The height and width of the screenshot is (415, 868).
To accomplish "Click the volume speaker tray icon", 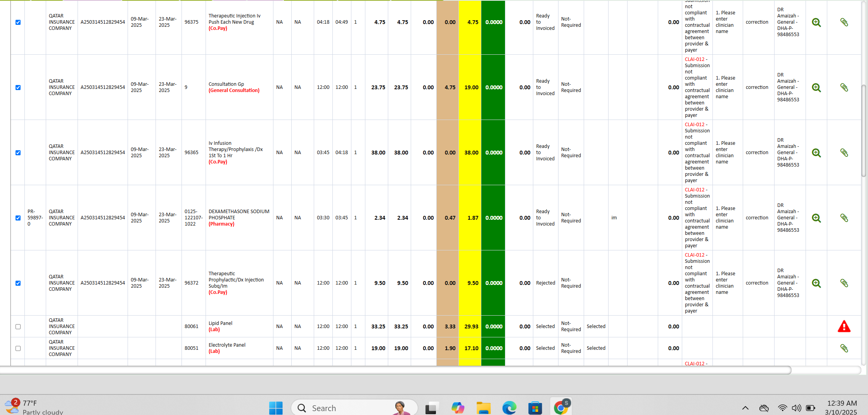I will (x=796, y=408).
